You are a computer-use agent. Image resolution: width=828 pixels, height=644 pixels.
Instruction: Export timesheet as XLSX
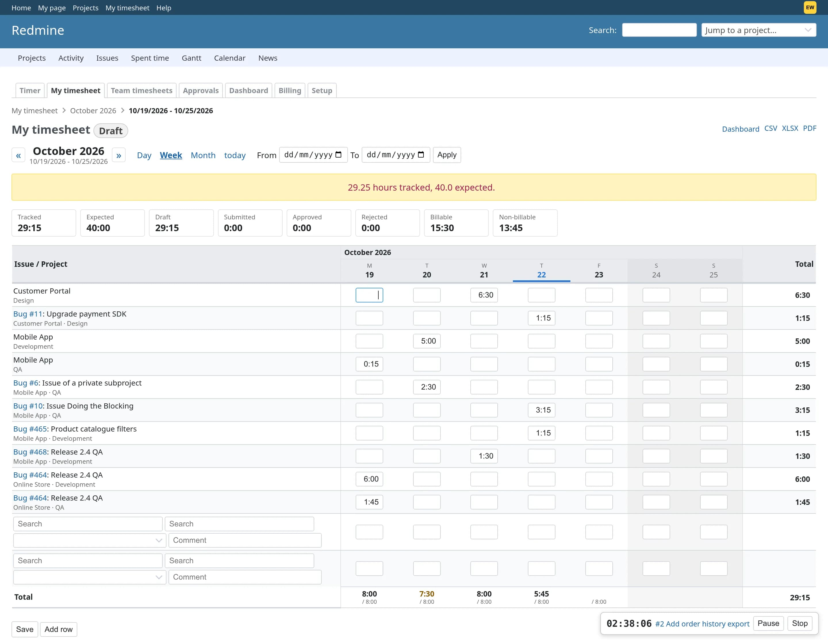[x=790, y=128]
